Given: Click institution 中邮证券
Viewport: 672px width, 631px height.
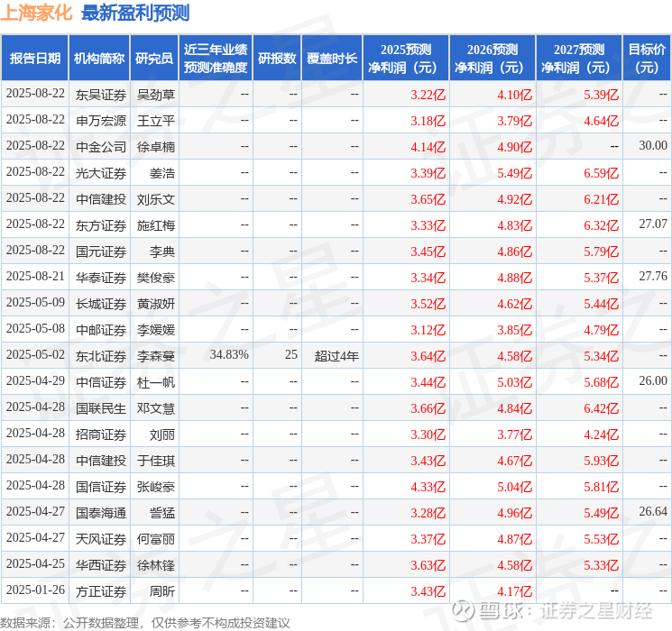Looking at the screenshot, I should [101, 330].
